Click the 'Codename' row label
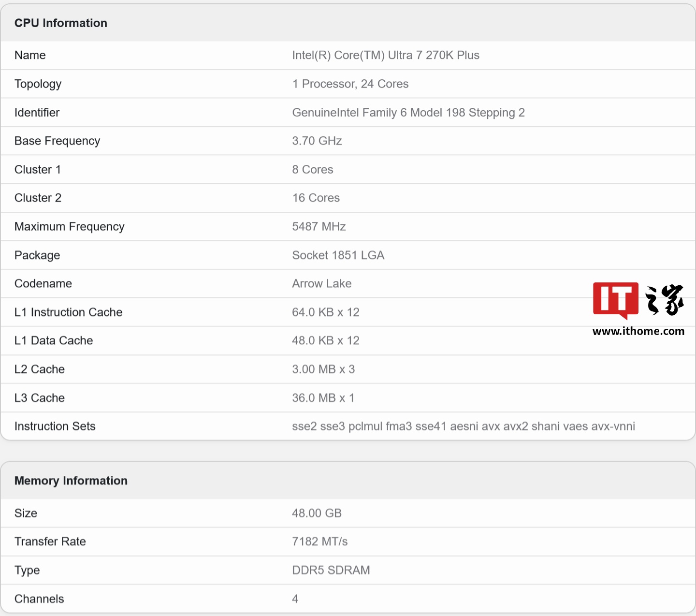 pyautogui.click(x=43, y=283)
